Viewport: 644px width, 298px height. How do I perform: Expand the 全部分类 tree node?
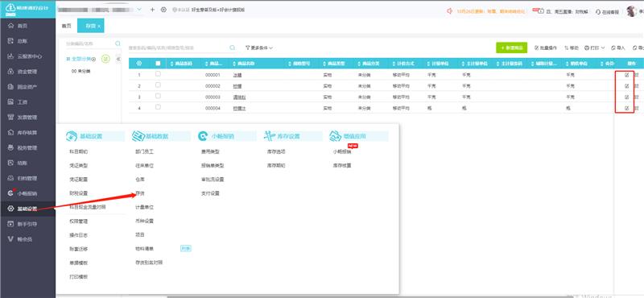point(68,59)
